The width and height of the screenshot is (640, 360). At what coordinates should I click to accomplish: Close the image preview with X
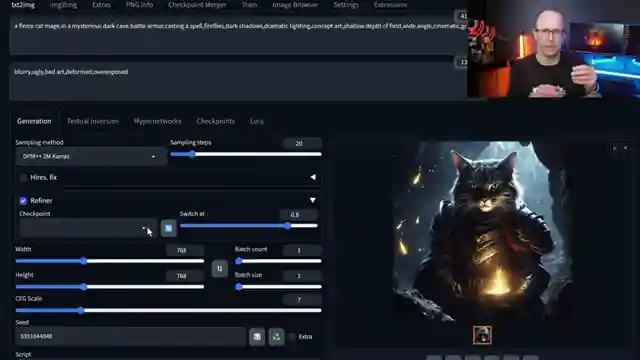click(x=625, y=148)
